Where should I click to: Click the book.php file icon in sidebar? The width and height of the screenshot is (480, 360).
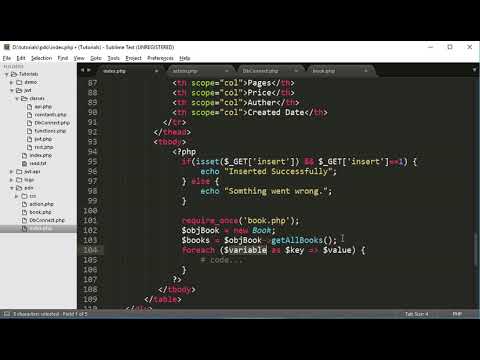point(24,212)
